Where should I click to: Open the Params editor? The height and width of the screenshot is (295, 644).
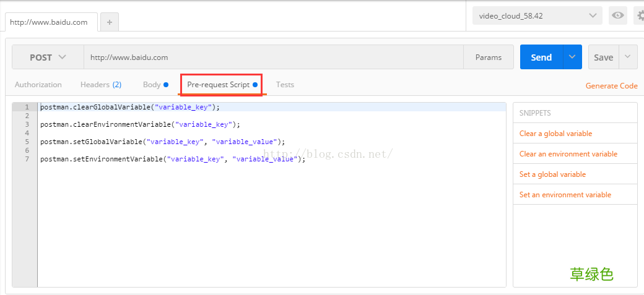[x=489, y=57]
